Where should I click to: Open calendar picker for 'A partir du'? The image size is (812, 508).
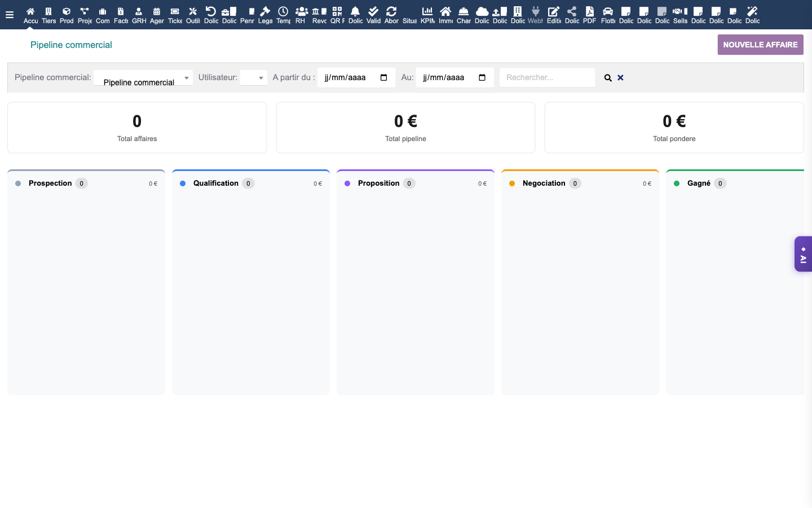pos(384,78)
